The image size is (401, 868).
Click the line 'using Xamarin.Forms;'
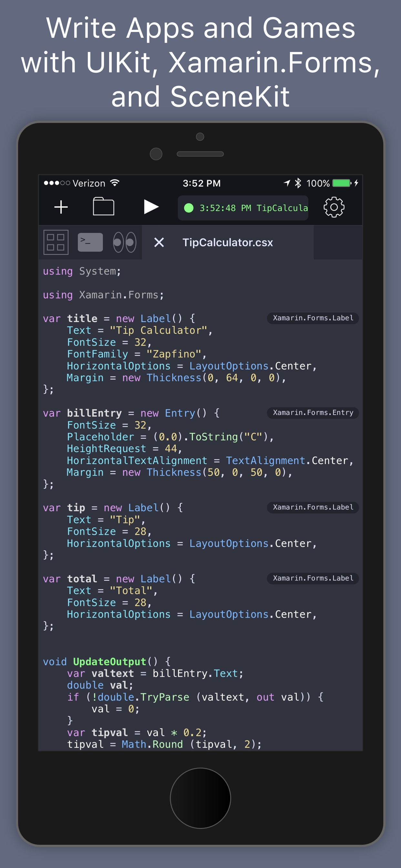click(x=103, y=295)
